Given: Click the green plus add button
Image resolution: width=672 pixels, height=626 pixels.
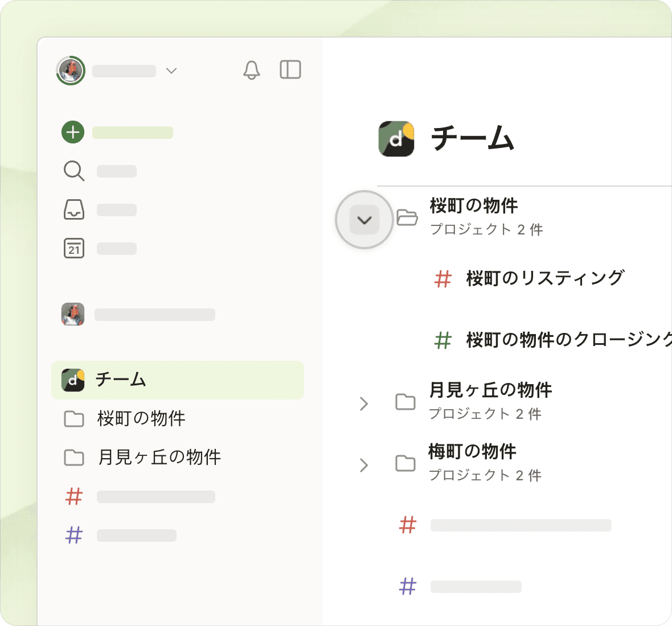Looking at the screenshot, I should (73, 132).
